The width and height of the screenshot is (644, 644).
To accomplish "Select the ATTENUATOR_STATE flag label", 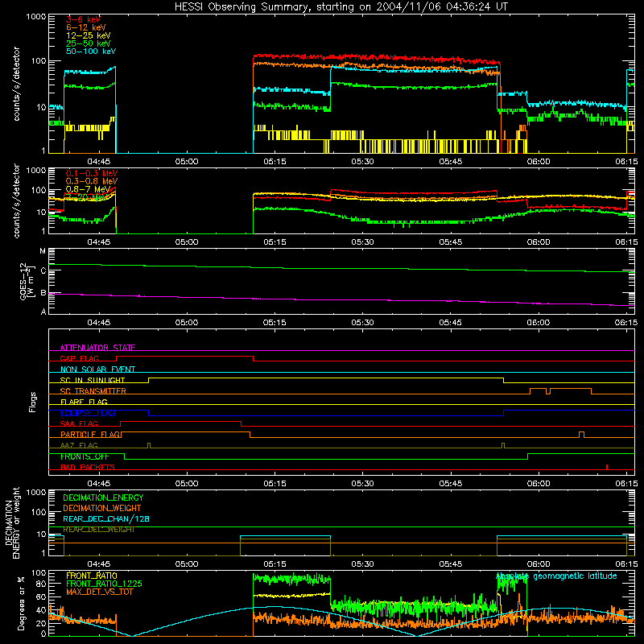I will pos(97,348).
